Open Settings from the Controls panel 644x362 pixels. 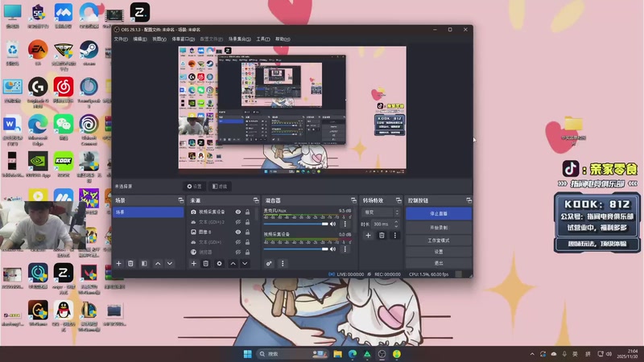coord(439,252)
